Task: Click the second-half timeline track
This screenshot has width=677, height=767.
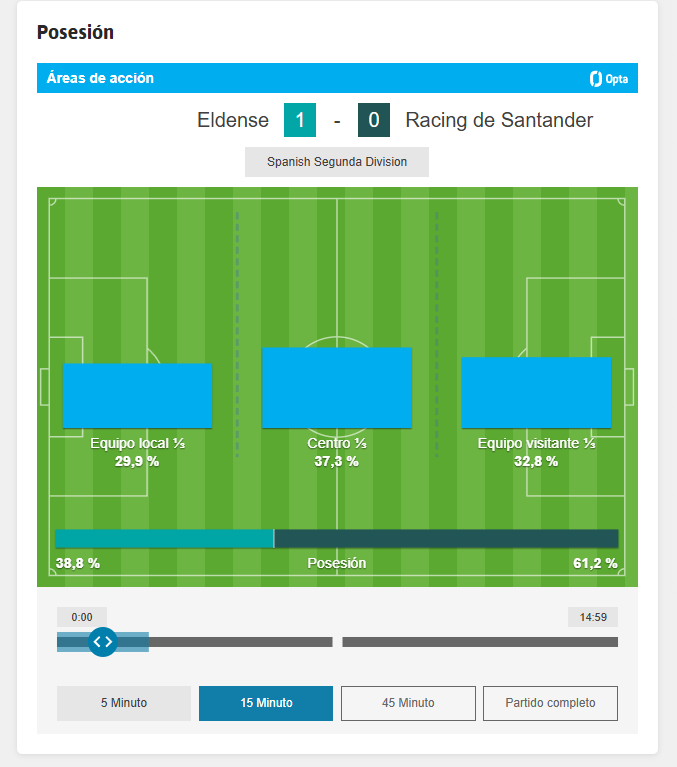Action: (480, 642)
